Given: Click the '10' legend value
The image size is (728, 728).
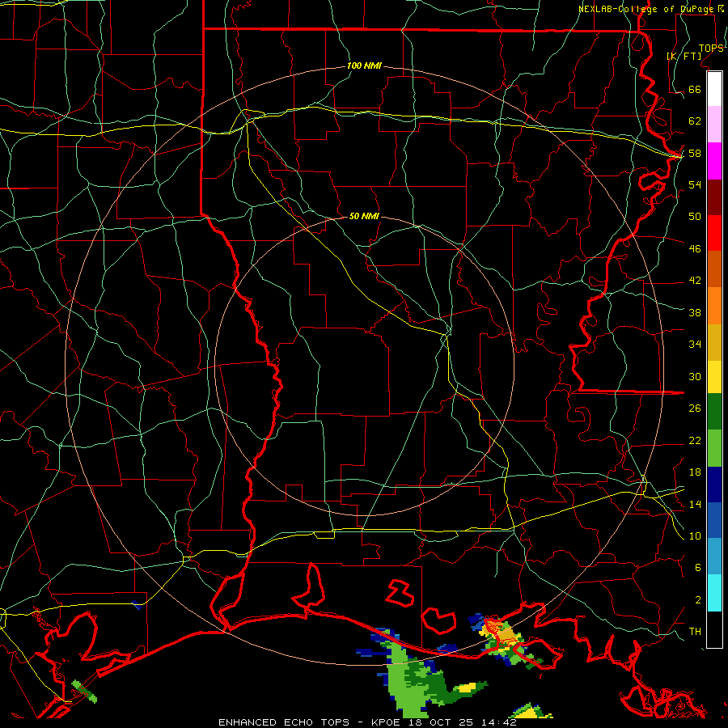Looking at the screenshot, I should click(695, 536).
